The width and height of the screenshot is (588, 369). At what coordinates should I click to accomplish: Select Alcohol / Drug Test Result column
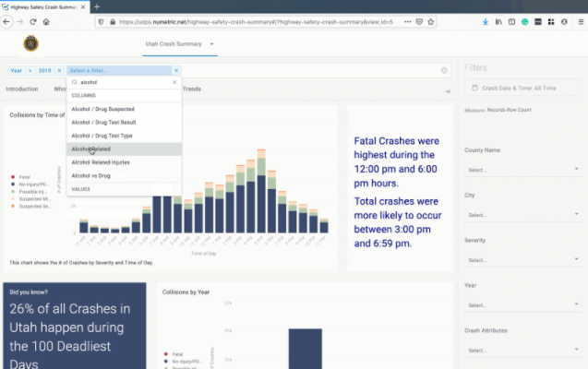click(124, 123)
